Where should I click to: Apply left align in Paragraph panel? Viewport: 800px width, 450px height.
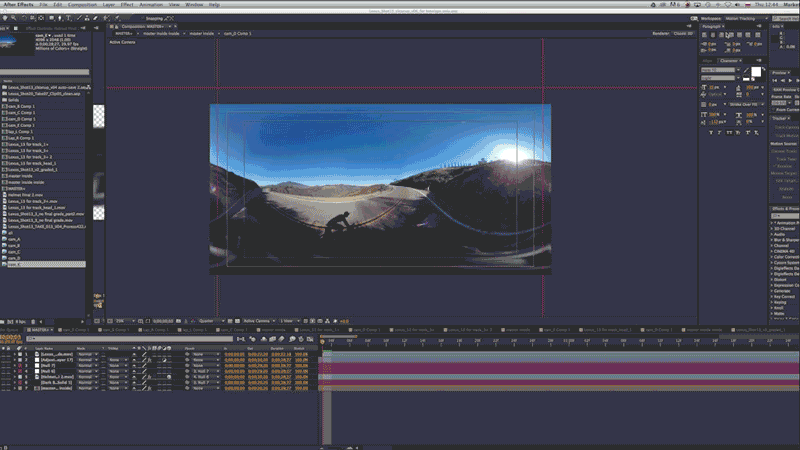click(705, 35)
